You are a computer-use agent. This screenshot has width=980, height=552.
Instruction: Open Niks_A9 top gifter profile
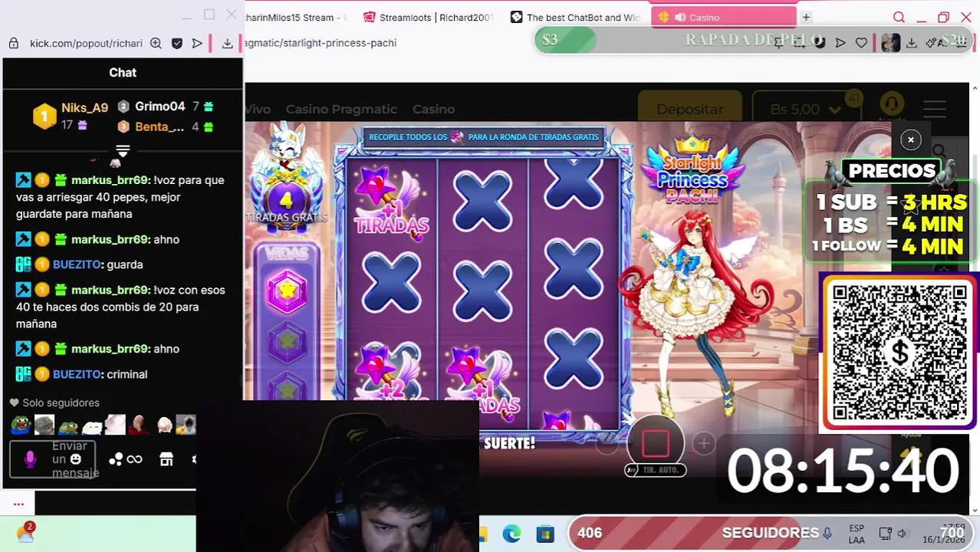(x=84, y=108)
